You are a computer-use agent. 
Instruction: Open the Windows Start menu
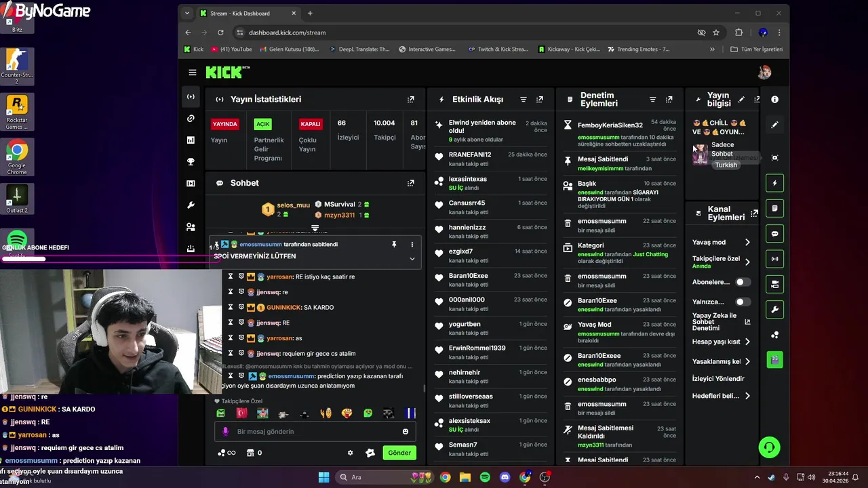coord(323,477)
